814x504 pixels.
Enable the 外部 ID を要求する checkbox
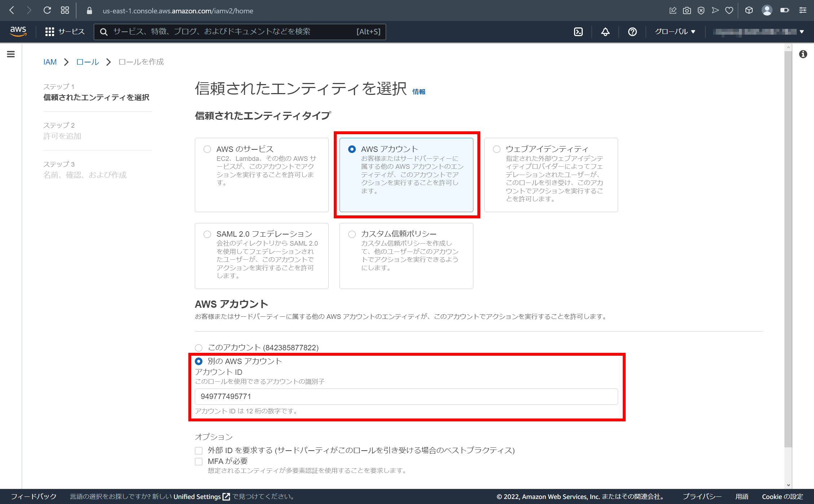pos(198,450)
